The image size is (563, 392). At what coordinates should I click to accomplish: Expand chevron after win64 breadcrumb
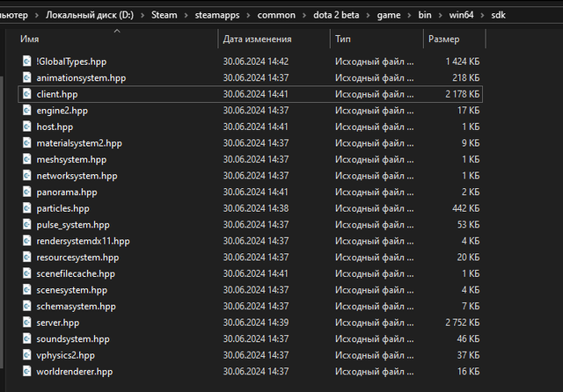coord(483,16)
